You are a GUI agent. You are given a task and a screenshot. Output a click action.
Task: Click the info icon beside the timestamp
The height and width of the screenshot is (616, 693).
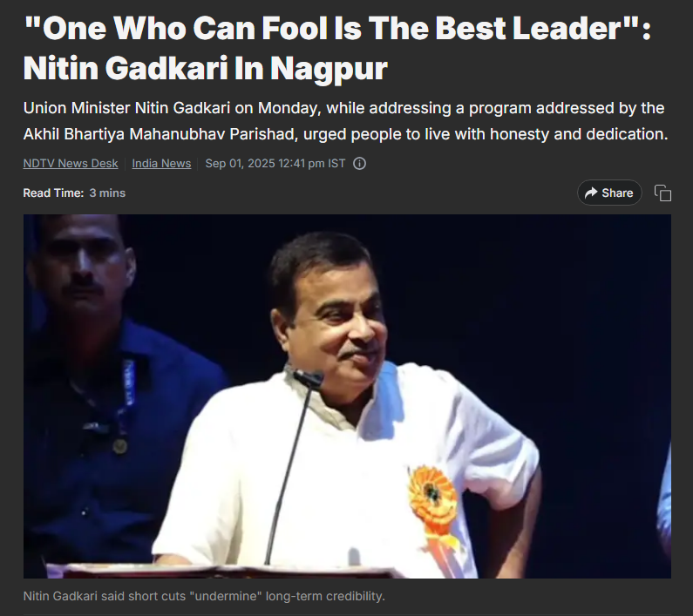pos(359,164)
